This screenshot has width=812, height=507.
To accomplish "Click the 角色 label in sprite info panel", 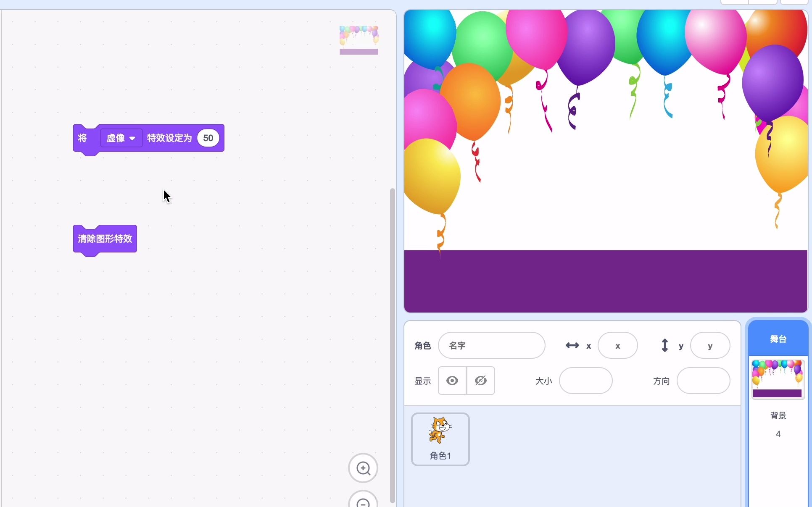I will click(423, 346).
